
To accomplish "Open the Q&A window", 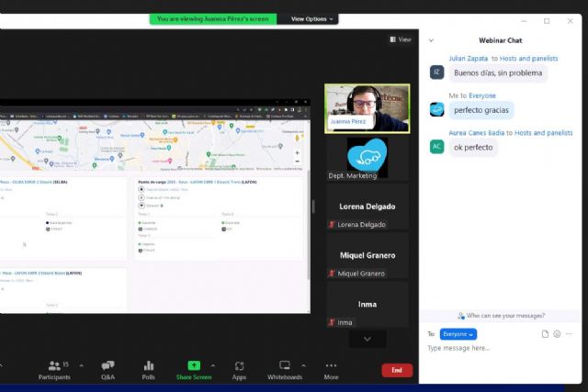I will point(107,369).
